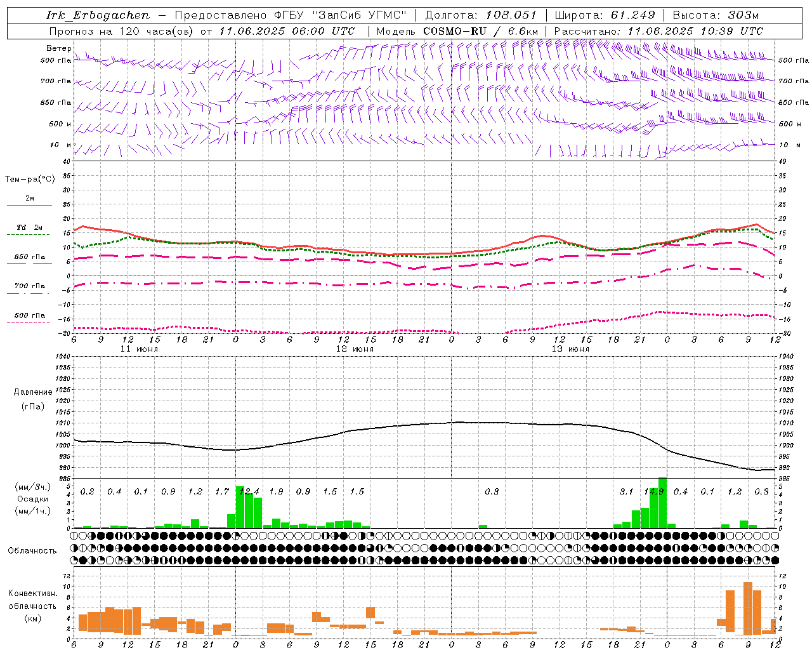This screenshot has width=812, height=650.
Task: Select the "Тем-ра(°C)" temperature label
Action: pos(30,180)
